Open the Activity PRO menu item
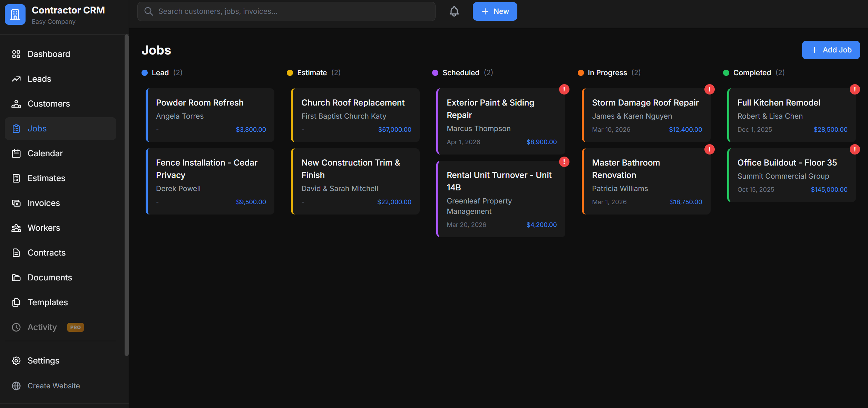Screen dimensions: 868x408 click(42, 327)
